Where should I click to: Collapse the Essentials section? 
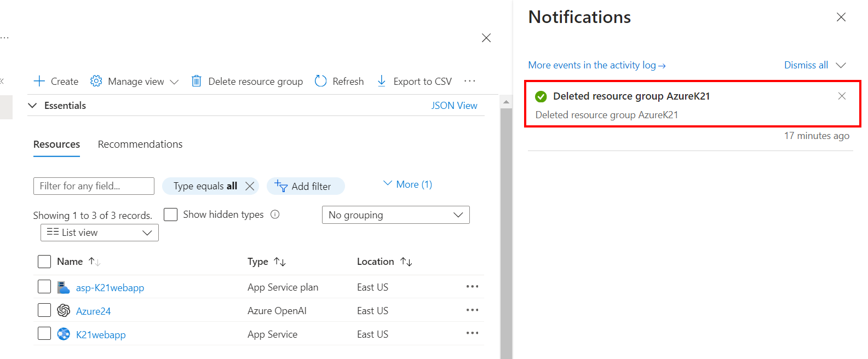(32, 106)
